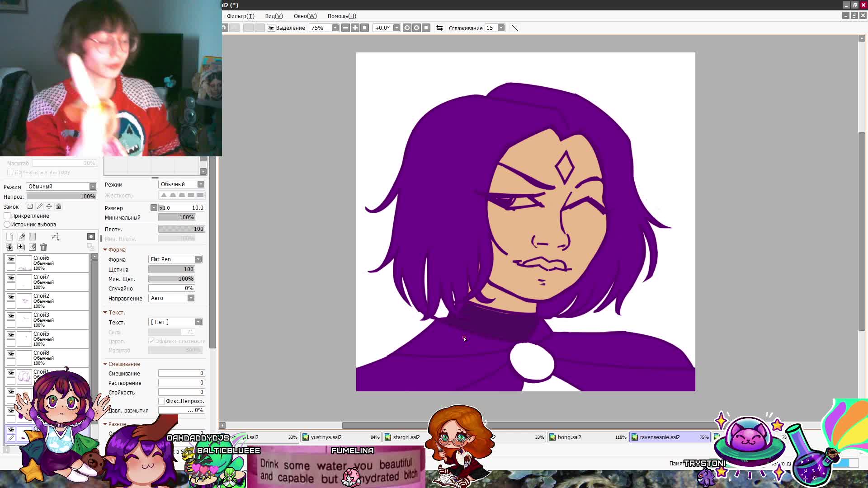Adjust the layer Непроз. opacity slider
This screenshot has width=868, height=488.
point(61,197)
